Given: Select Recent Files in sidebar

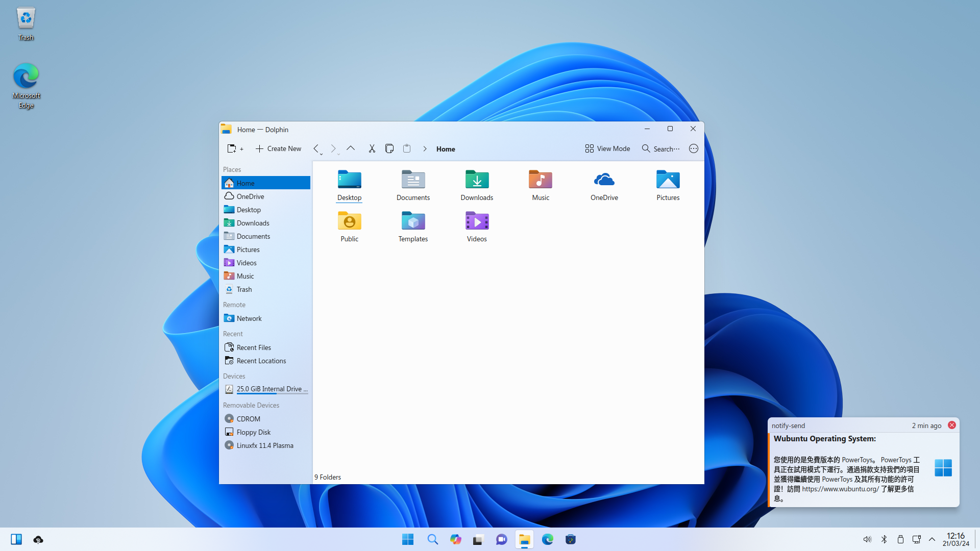Looking at the screenshot, I should [253, 347].
